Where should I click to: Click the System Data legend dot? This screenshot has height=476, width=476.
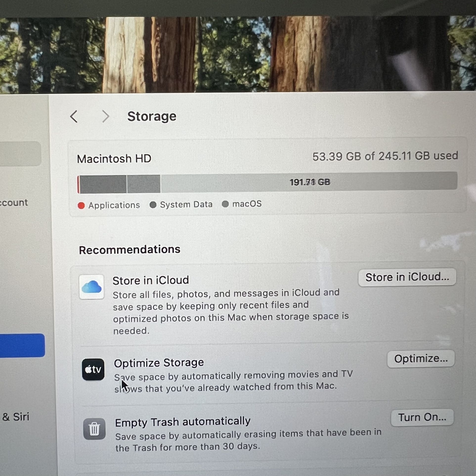(x=153, y=205)
